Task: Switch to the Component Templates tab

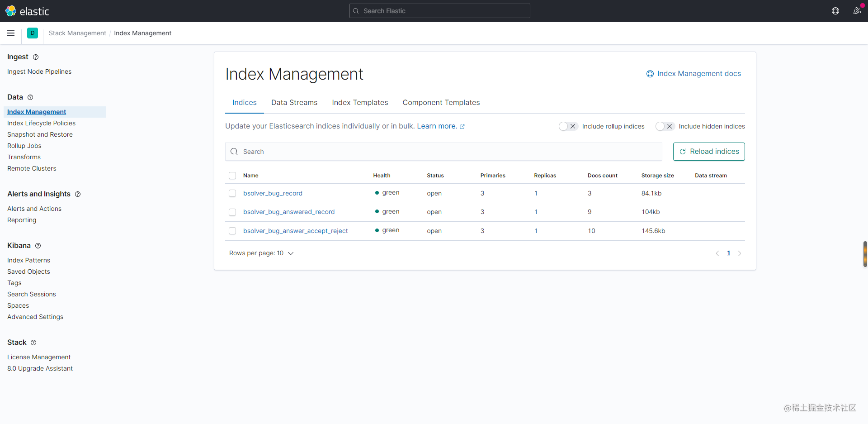Action: tap(441, 103)
